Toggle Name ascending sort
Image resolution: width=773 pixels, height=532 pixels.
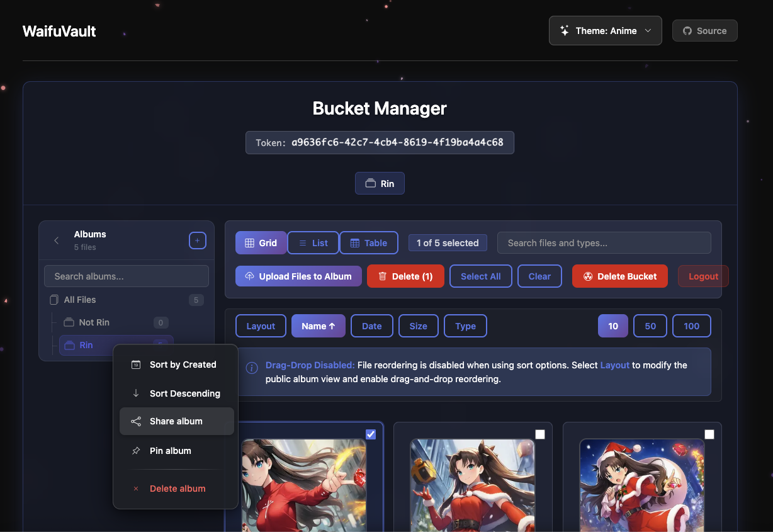pyautogui.click(x=319, y=326)
